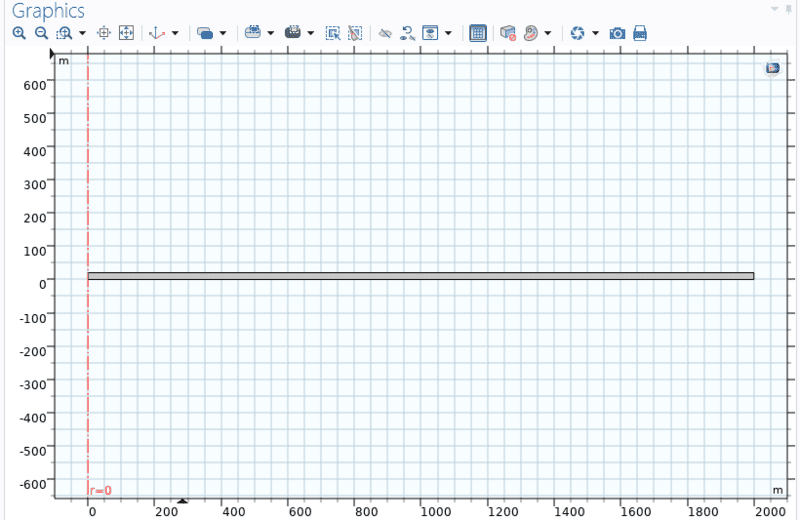Pin the Graphics window
Viewport: 800px width, 520px height.
pos(788,8)
